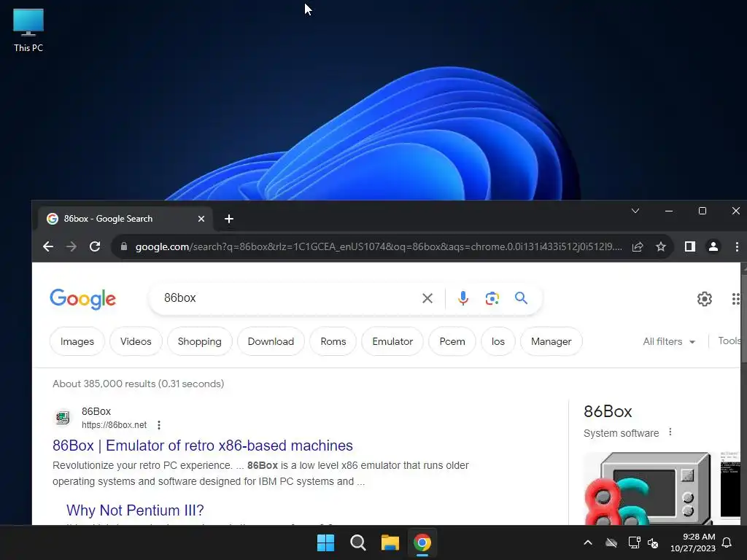The height and width of the screenshot is (560, 747).
Task: Open 86Box Emulator of retro x86 link
Action: click(x=203, y=446)
